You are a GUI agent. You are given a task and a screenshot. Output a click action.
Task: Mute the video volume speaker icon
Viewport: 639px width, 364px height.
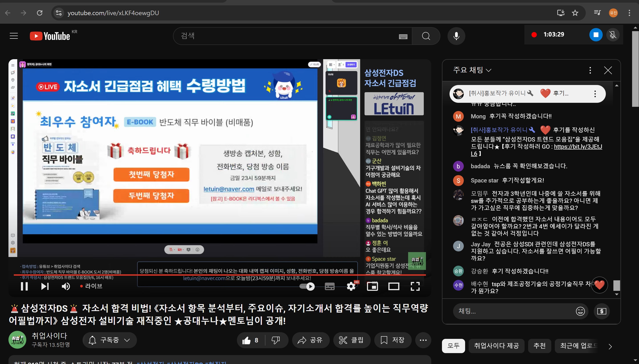[x=66, y=286]
